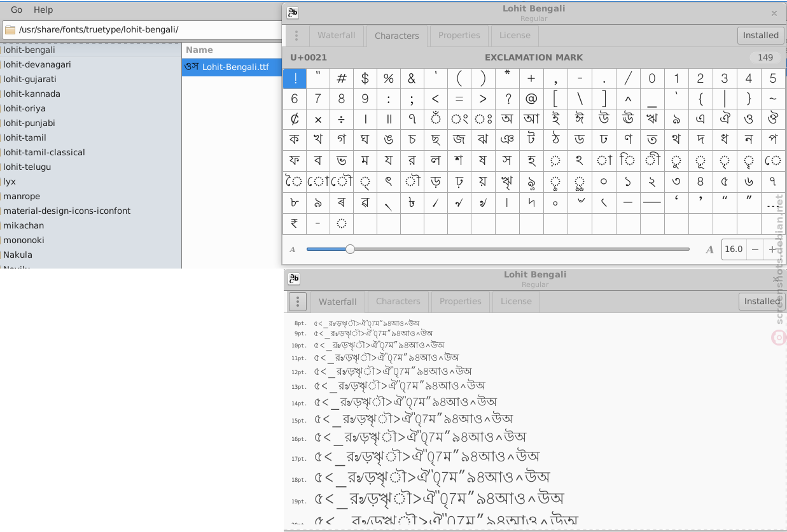Select the equals = character cell

459,99
